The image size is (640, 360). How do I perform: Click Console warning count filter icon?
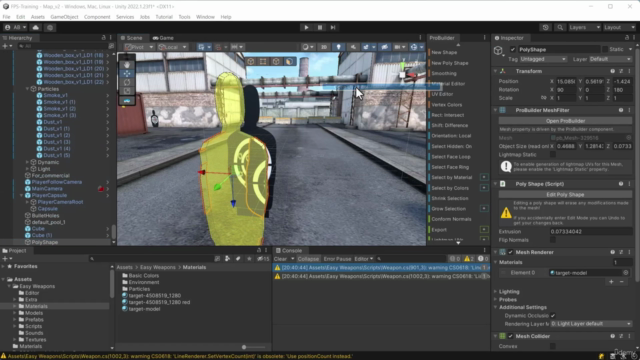click(469, 259)
